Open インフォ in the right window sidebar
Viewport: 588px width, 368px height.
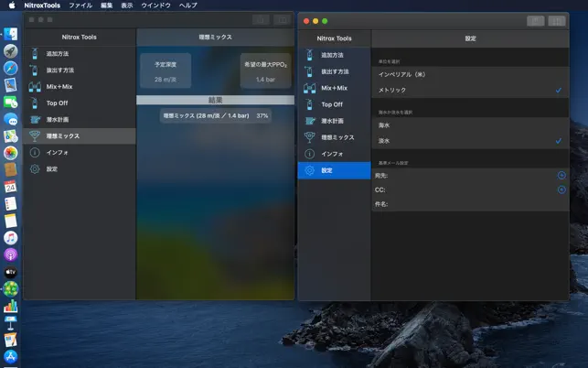(334, 154)
